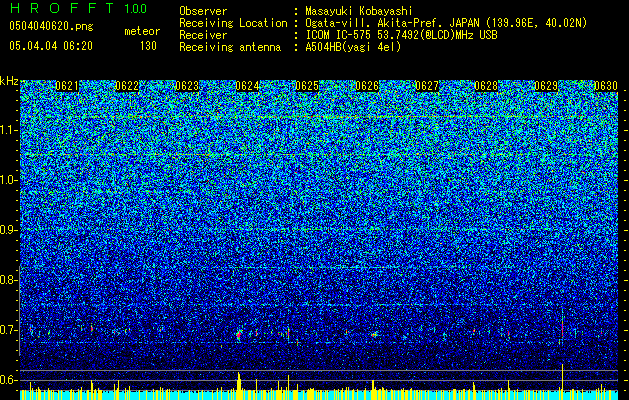Select the file name 0504040620.png
The width and height of the screenshot is (629, 400).
click(51, 26)
